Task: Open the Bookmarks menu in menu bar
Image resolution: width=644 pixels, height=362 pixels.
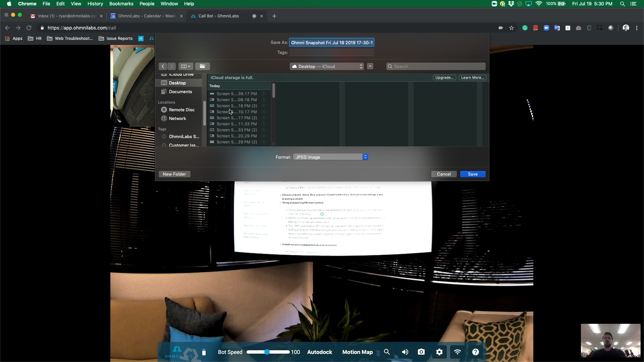Action: point(121,4)
